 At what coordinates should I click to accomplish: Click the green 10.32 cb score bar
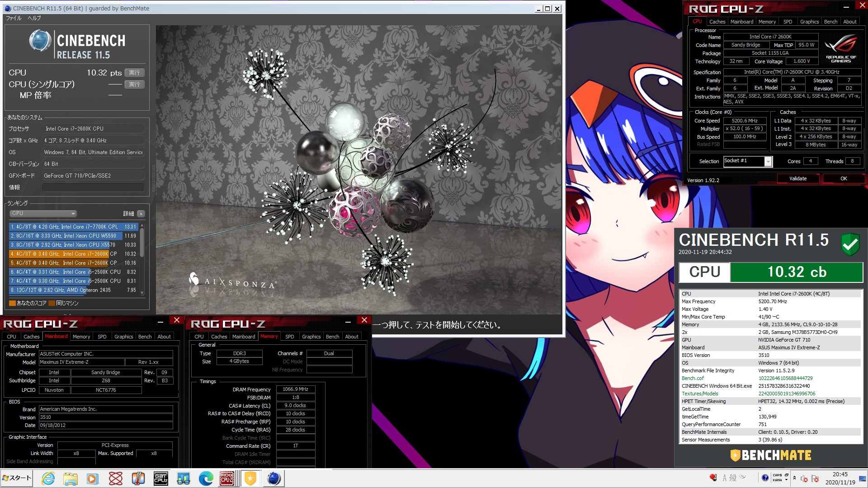click(x=797, y=272)
